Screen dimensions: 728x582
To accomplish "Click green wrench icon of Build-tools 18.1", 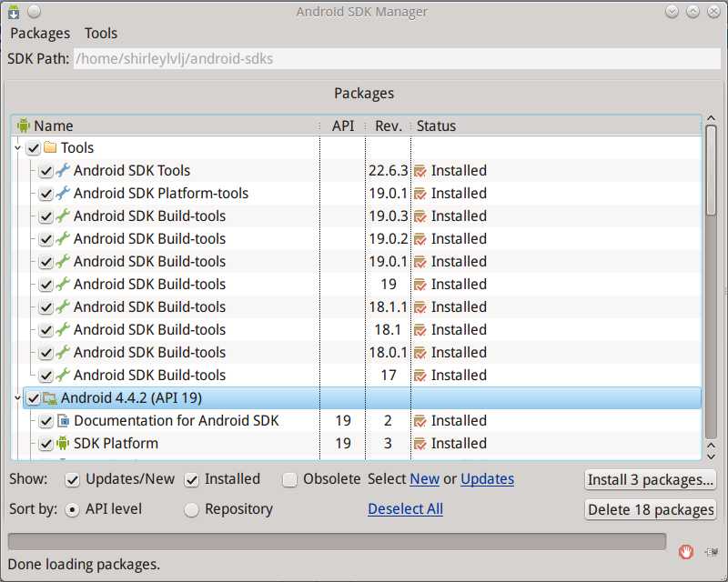I will coord(63,330).
